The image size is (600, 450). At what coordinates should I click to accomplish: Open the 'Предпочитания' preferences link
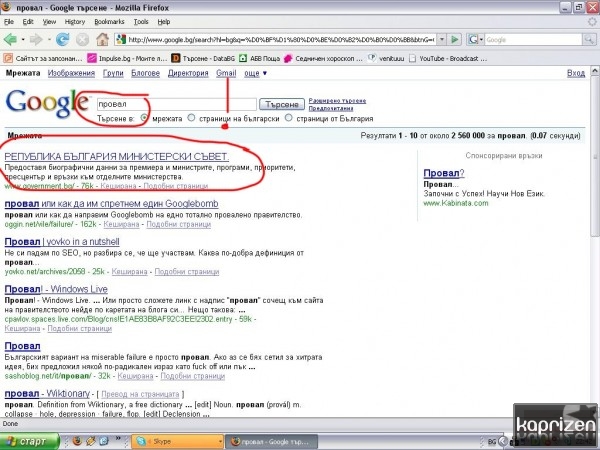point(331,108)
